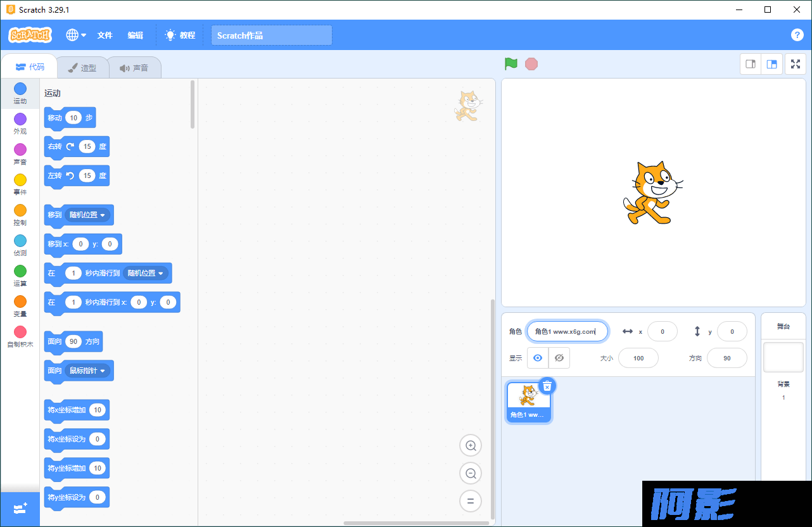
Task: Click the sprite y position field
Action: [x=732, y=331]
